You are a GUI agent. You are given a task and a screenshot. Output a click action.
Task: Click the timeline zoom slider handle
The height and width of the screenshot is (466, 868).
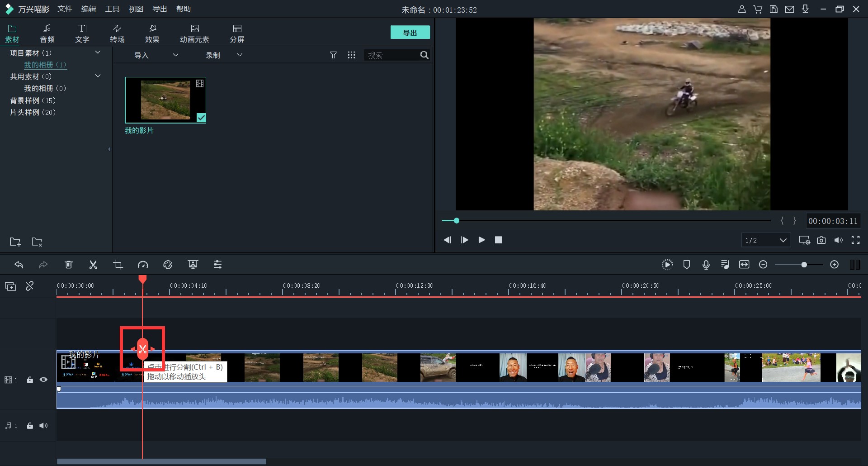[x=804, y=265]
